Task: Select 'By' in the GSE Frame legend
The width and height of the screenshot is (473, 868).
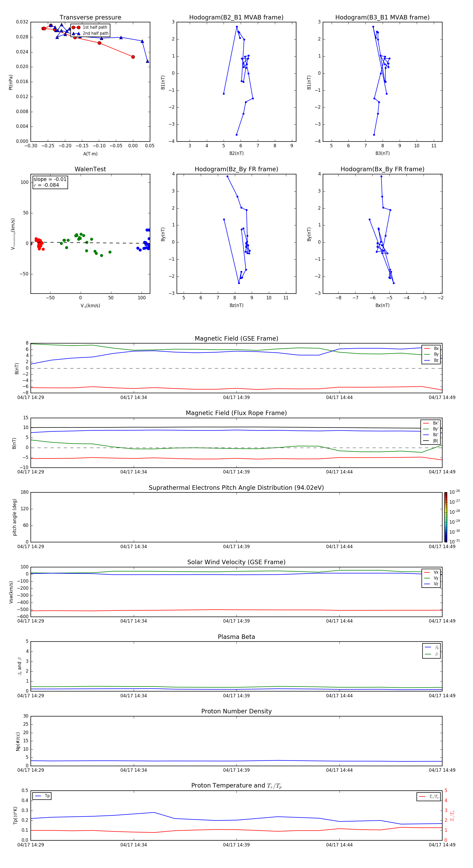Action: pyautogui.click(x=431, y=354)
